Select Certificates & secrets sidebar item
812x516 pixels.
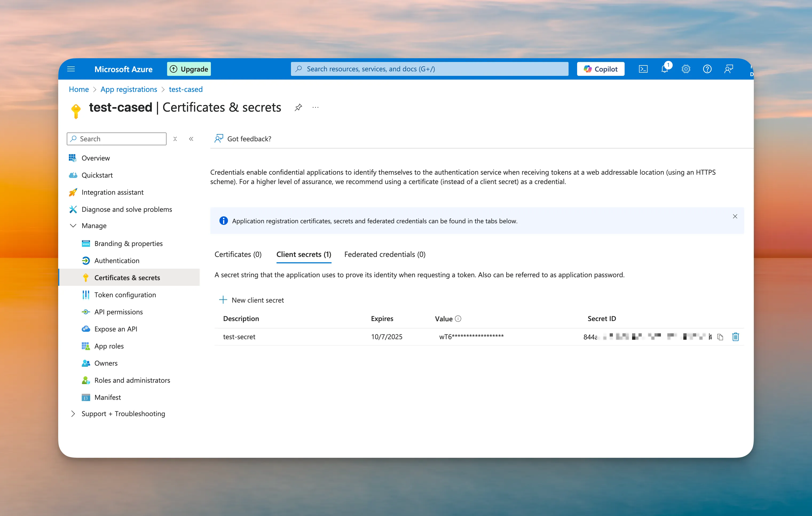point(129,277)
